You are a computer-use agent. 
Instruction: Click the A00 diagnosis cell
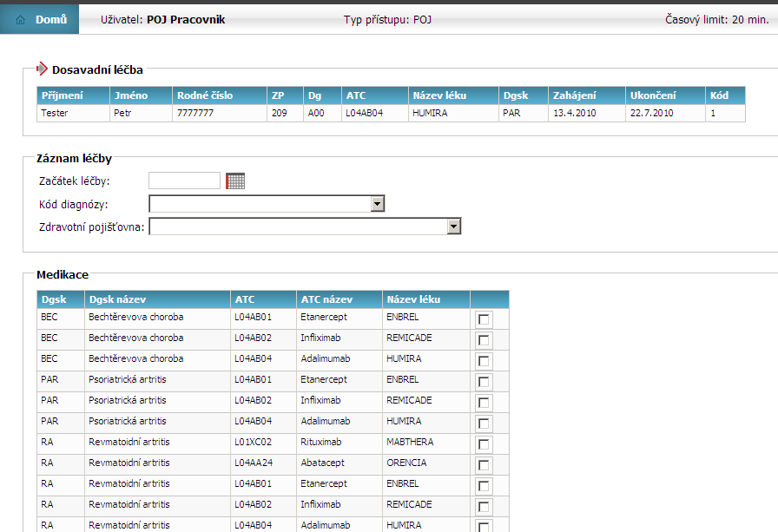pos(322,113)
